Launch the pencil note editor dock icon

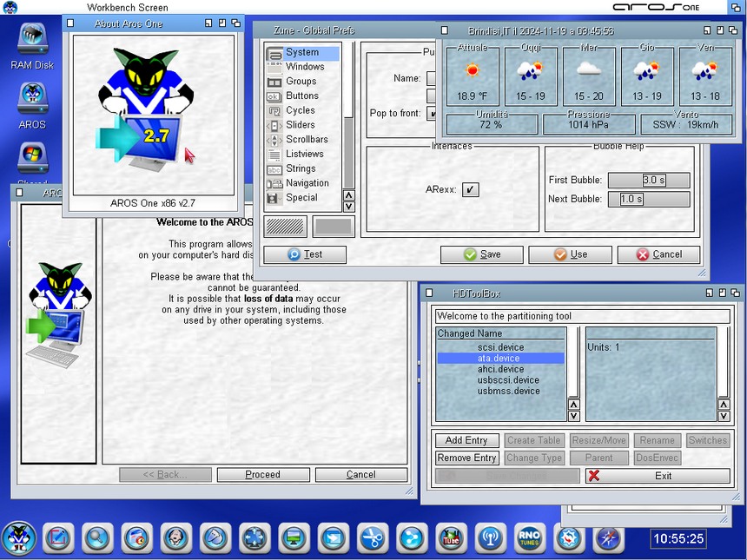tap(57, 538)
